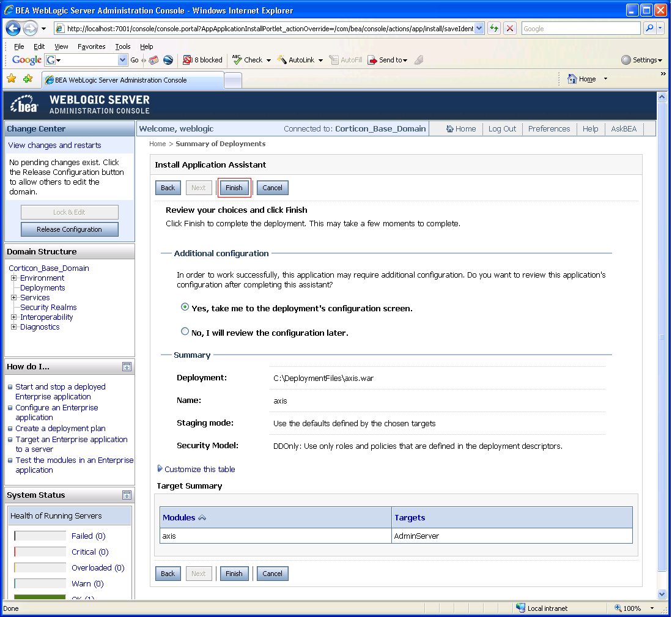This screenshot has width=672, height=617.
Task: Open the Favorites menu
Action: (x=91, y=46)
